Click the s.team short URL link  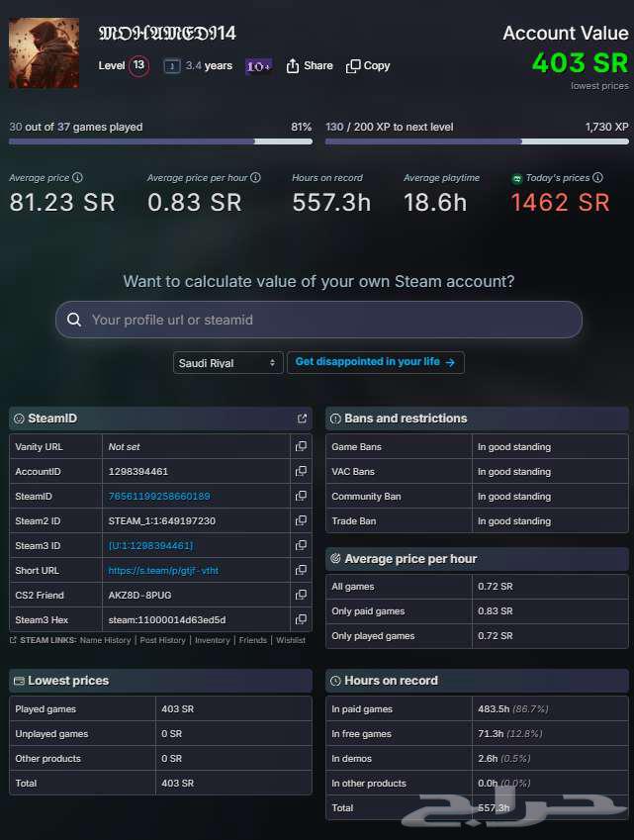164,571
